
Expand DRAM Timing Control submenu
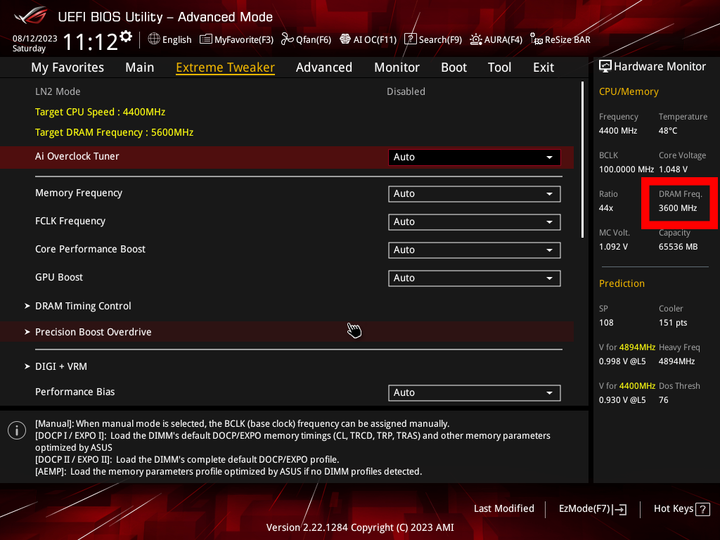click(83, 306)
